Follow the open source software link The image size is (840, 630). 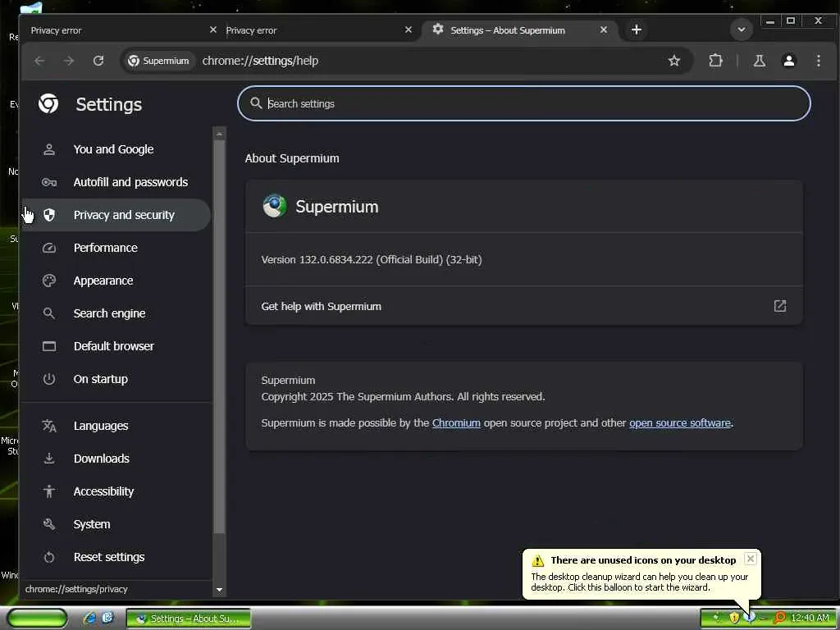(x=680, y=422)
